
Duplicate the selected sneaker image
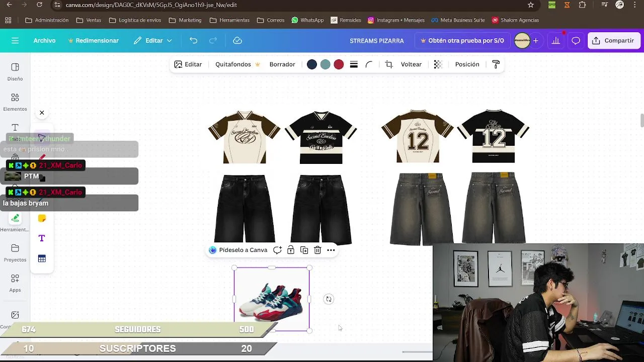(304, 250)
